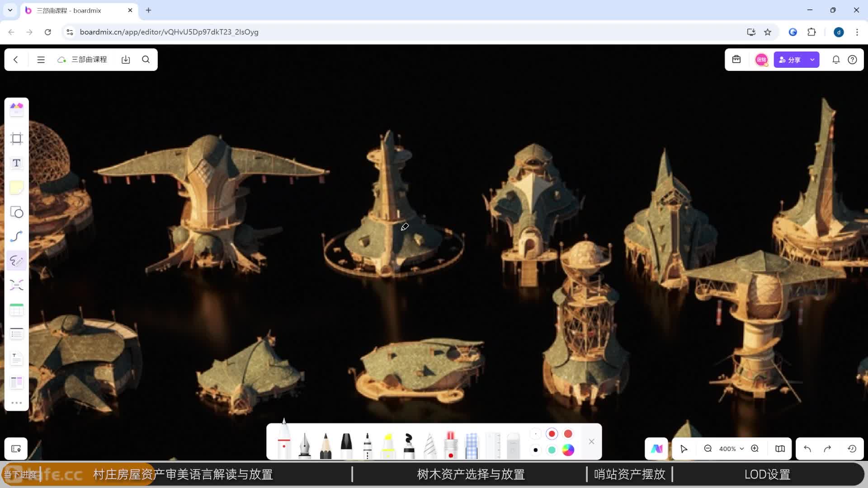Click the 分享 share button
Screen dimensions: 868x488
coord(790,60)
